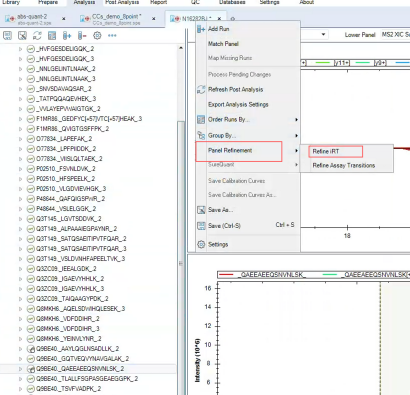Viewport: 410px width, 395px height.
Task: Click the add run icon with plus in the tree toolbar
Action: tap(67, 35)
